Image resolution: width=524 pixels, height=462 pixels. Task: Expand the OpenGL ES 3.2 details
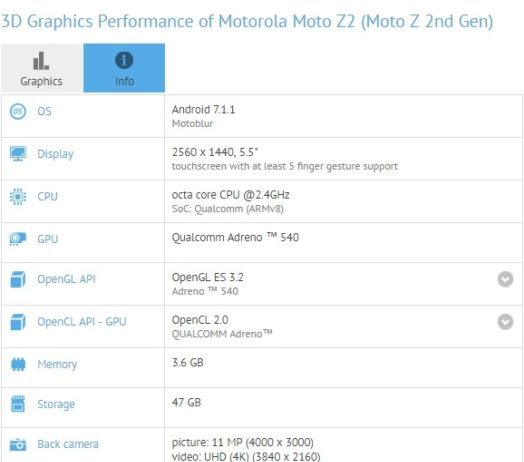505,279
